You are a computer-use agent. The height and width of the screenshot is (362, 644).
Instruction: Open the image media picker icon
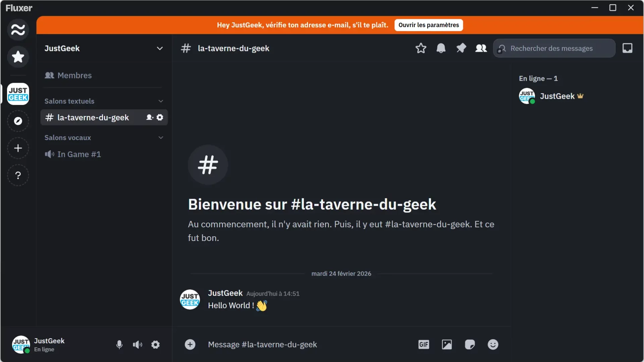click(x=447, y=345)
